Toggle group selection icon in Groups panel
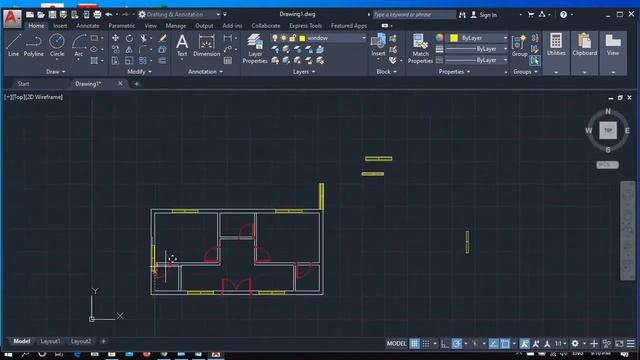The image size is (640, 360). pyautogui.click(x=534, y=61)
